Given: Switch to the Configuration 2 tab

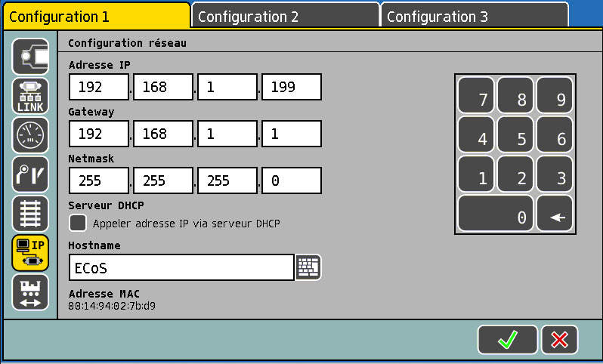Looking at the screenshot, I should click(284, 16).
